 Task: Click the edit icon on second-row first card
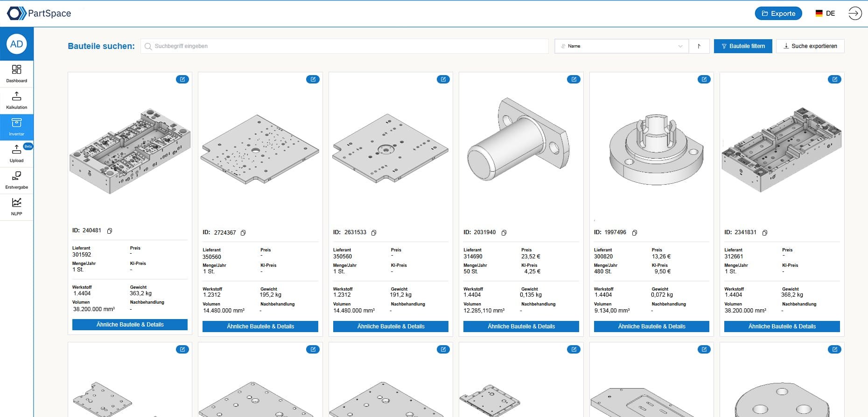182,349
